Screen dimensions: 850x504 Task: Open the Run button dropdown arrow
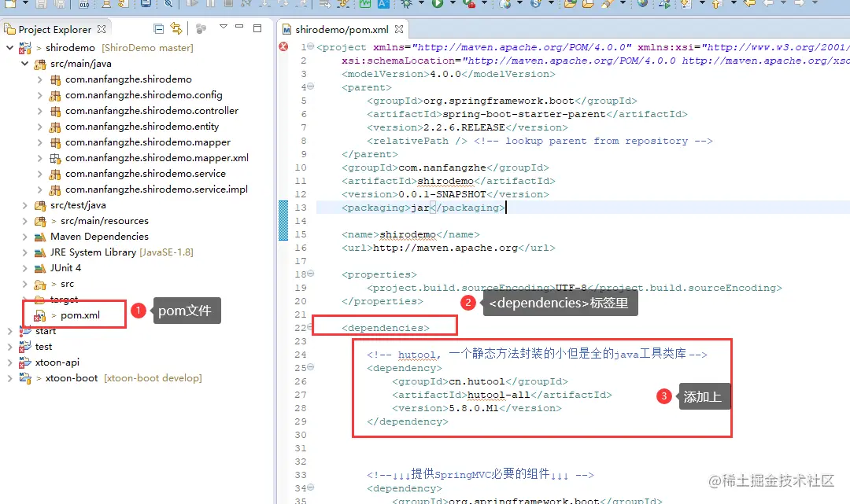(452, 4)
